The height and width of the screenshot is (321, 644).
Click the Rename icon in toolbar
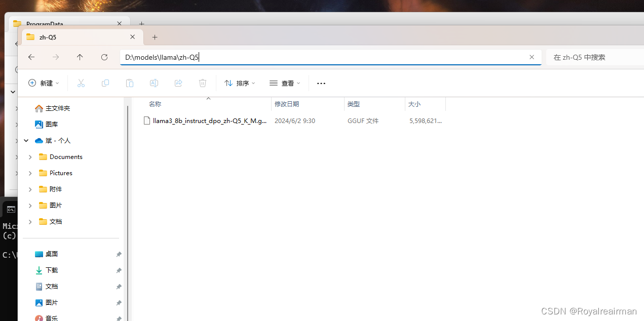click(154, 83)
